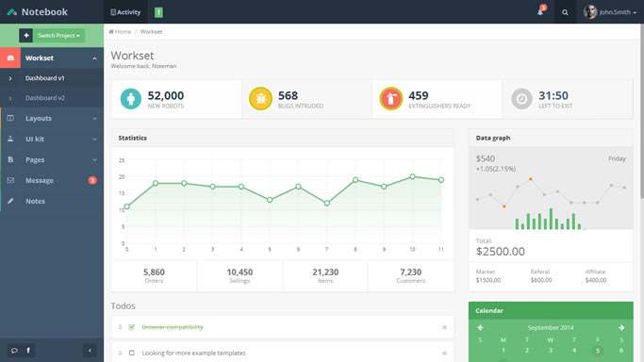Click the Notebook logo icon
Screen dimensions: 644x362
12,12
